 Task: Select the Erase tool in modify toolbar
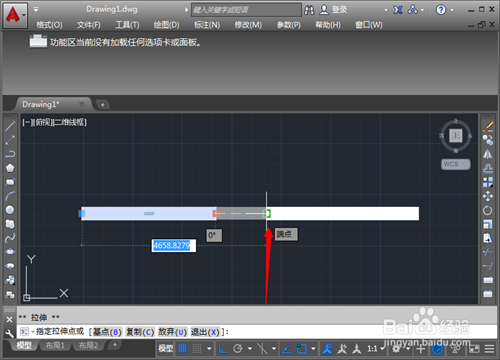pyautogui.click(x=488, y=126)
